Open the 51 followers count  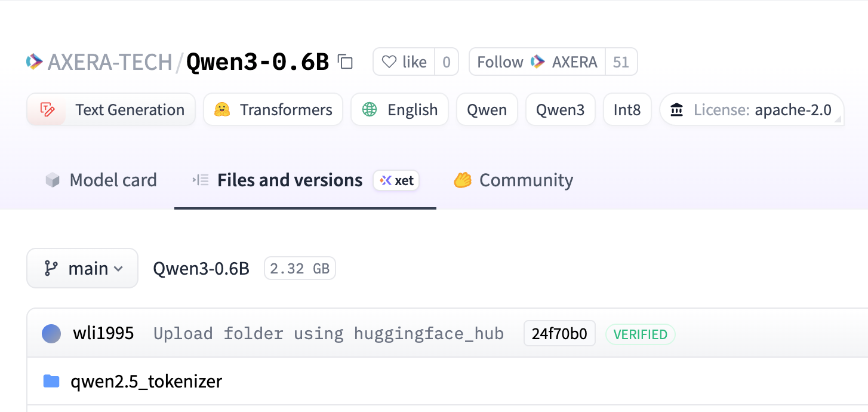pyautogui.click(x=621, y=62)
